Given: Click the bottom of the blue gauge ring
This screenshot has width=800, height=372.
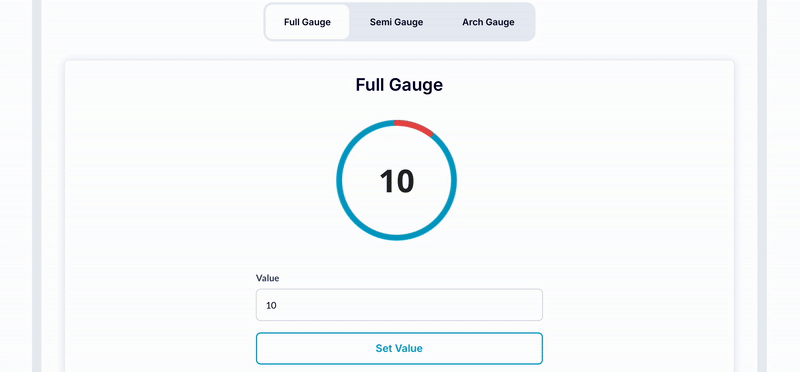Looking at the screenshot, I should pyautogui.click(x=396, y=238).
